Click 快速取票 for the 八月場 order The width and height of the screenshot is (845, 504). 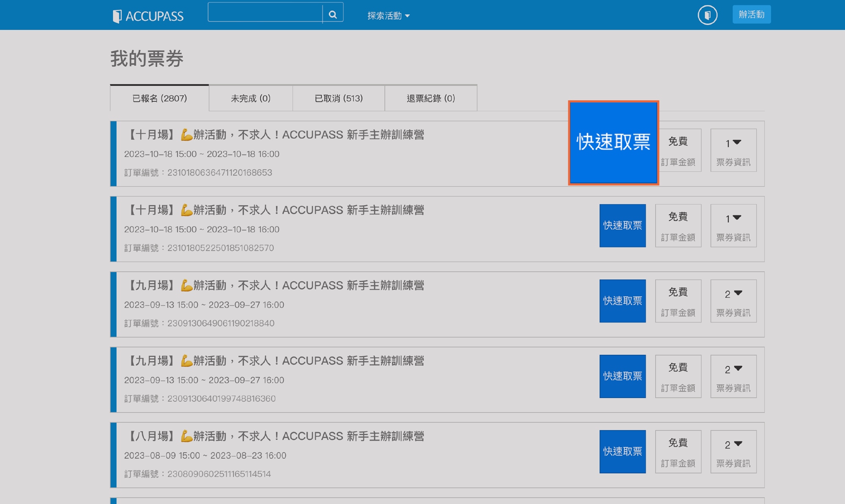coord(622,452)
